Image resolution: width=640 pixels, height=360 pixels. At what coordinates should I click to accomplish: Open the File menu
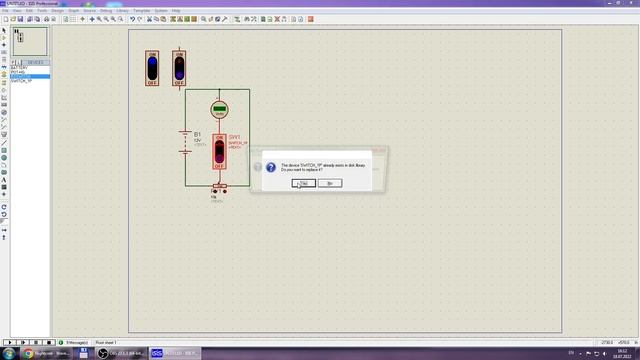point(5,11)
